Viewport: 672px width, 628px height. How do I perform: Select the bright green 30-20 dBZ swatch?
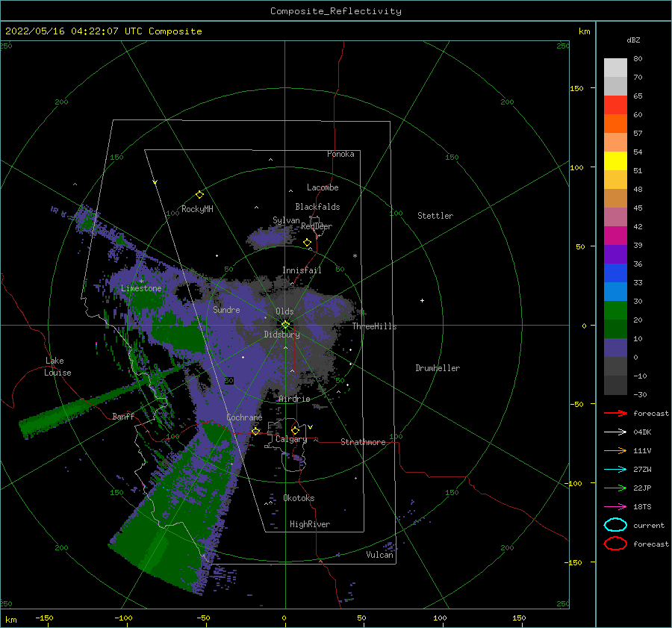click(x=615, y=311)
